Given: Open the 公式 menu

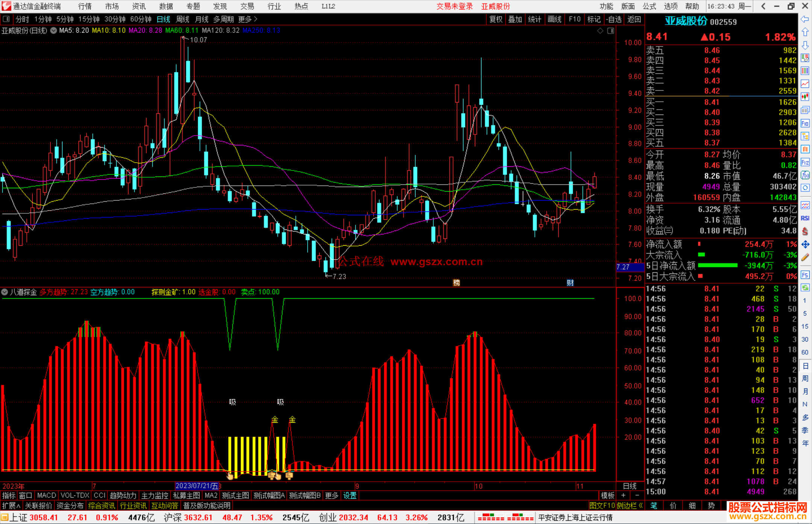Looking at the screenshot, I should 649,6.
